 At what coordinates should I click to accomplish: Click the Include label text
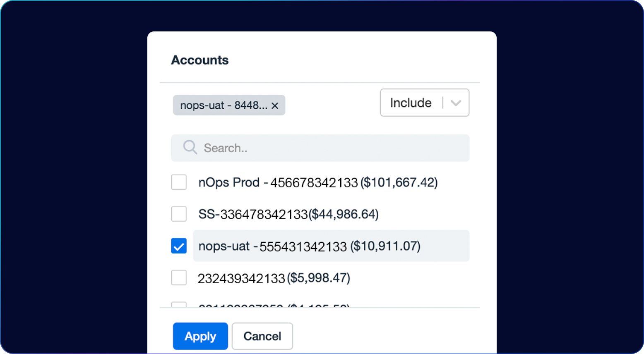tap(411, 103)
